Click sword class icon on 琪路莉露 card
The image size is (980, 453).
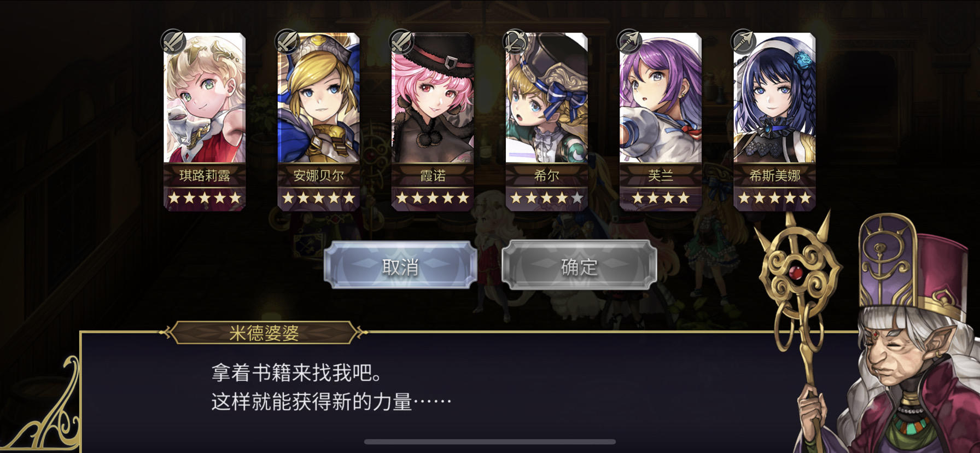[x=173, y=42]
